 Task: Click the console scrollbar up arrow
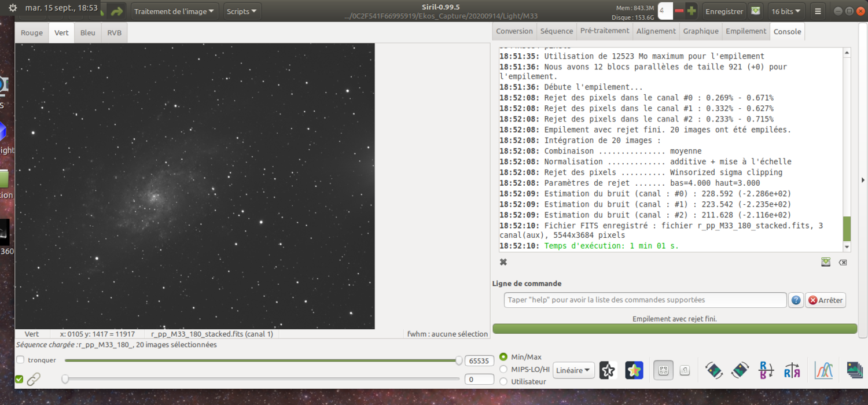[x=847, y=53]
